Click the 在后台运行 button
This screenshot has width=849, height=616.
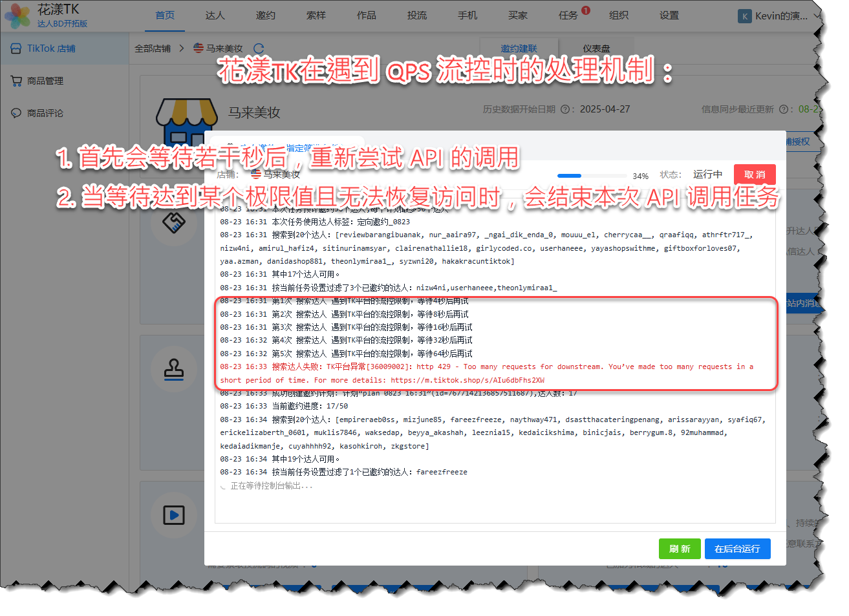pos(737,549)
